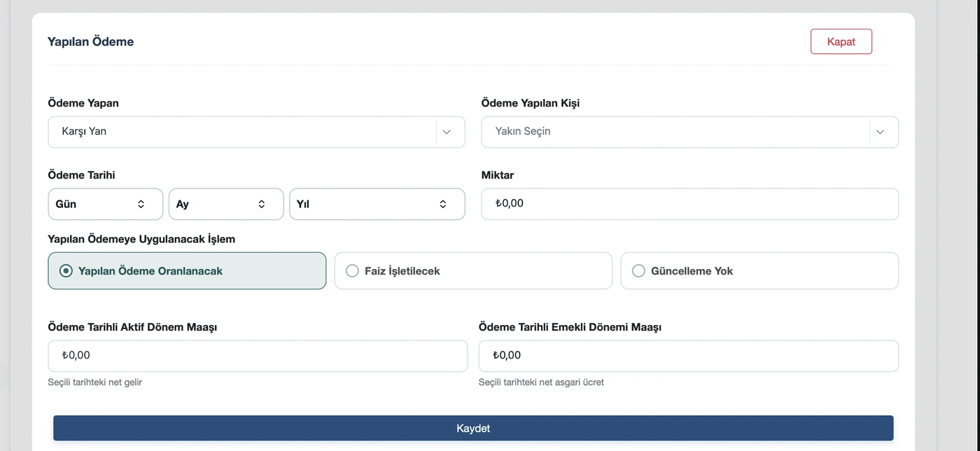Viewport: 980px width, 451px height.
Task: Save the payment with Kaydet button
Action: 473,428
